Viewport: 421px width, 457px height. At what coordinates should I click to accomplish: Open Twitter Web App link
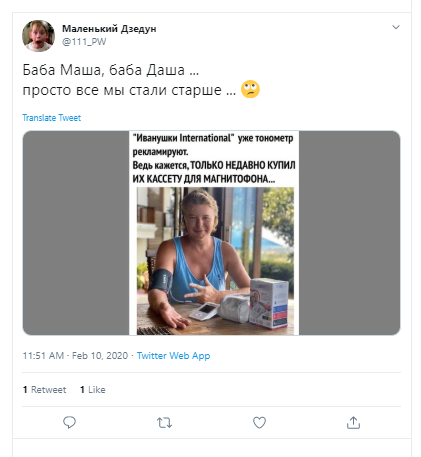173,356
